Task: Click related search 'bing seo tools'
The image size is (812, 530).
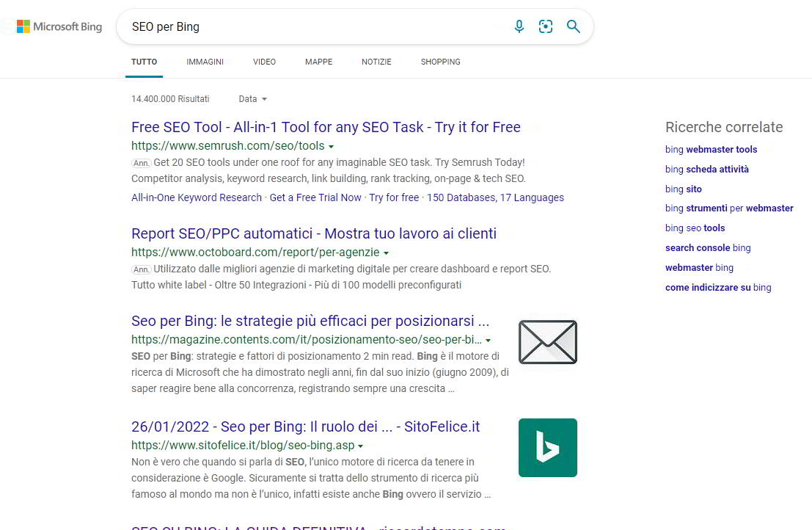Action: point(695,228)
